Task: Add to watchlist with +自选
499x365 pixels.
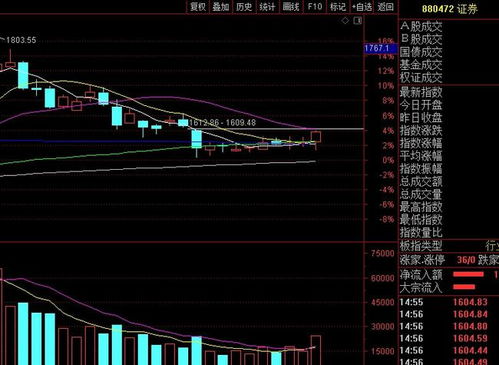Action: point(362,7)
